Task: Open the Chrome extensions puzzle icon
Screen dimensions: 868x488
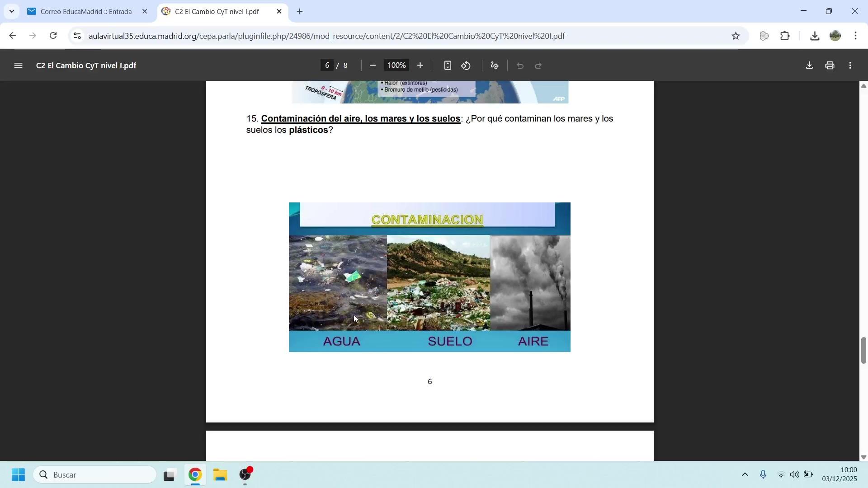Action: pyautogui.click(x=785, y=36)
